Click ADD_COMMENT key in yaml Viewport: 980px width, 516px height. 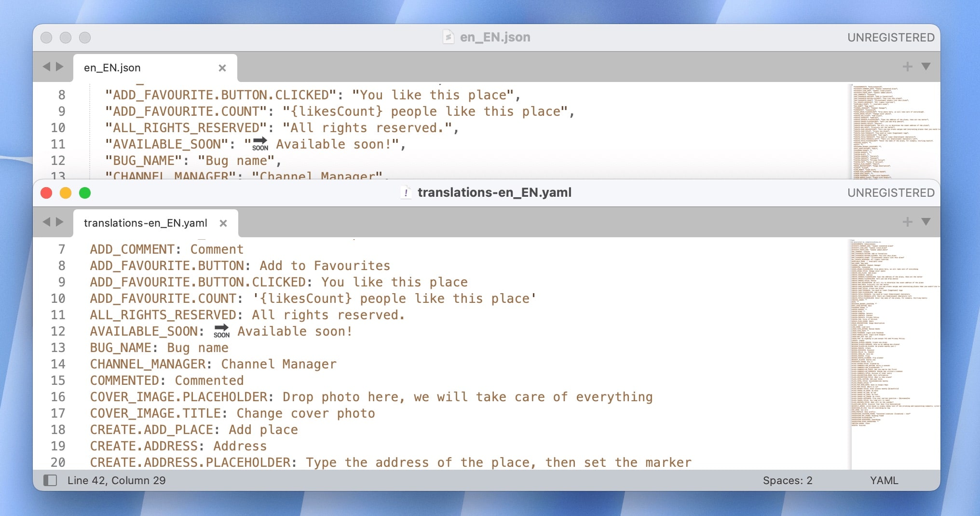(x=132, y=249)
